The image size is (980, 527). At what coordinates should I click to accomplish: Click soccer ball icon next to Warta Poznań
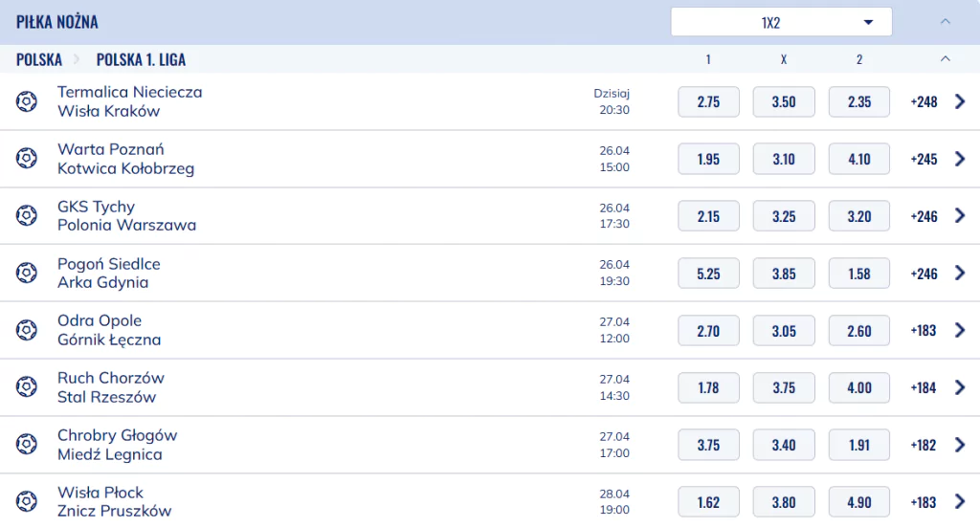[x=26, y=159]
